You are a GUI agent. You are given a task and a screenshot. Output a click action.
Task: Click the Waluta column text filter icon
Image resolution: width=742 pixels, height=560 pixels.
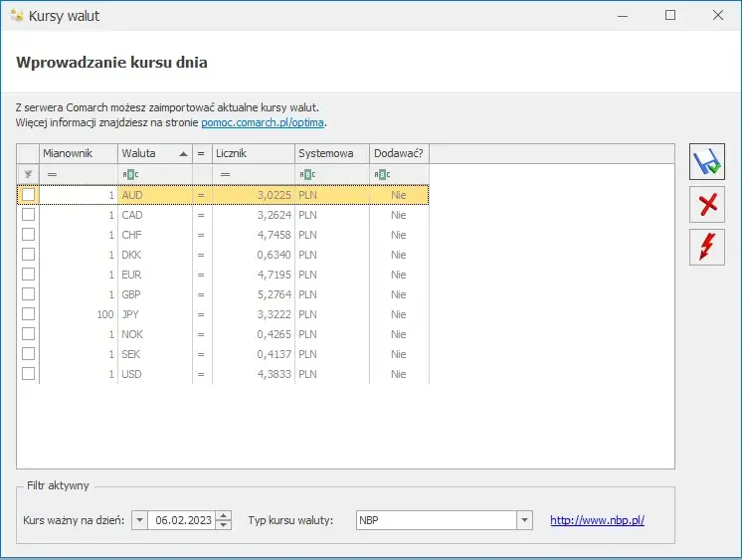tap(130, 175)
